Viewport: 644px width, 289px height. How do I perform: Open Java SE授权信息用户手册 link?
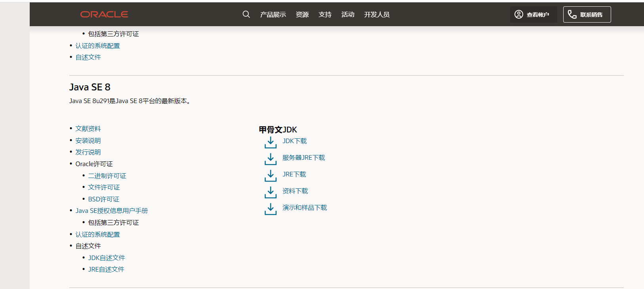(112, 211)
